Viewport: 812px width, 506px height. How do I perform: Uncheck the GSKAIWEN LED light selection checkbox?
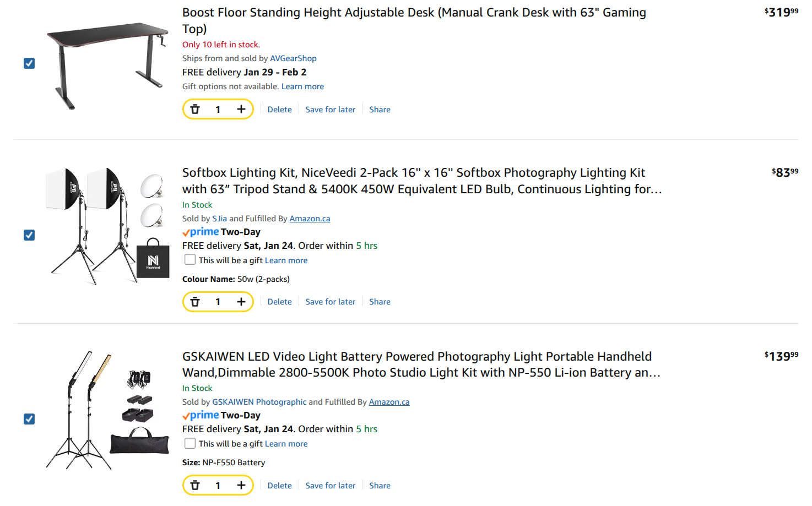click(x=29, y=419)
